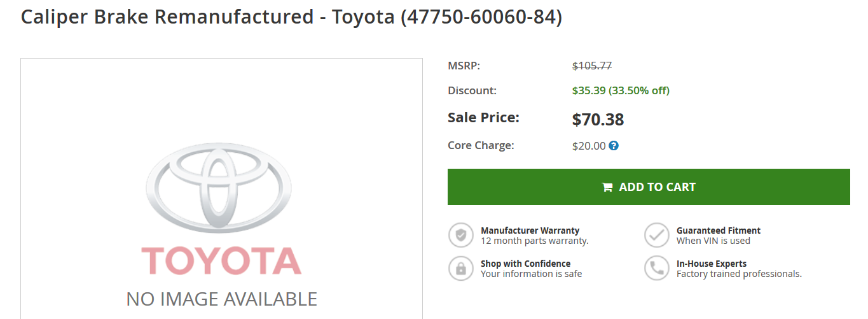Click the Toyota emblem logo in the image
Viewport: 868px width, 319px height.
click(x=219, y=187)
